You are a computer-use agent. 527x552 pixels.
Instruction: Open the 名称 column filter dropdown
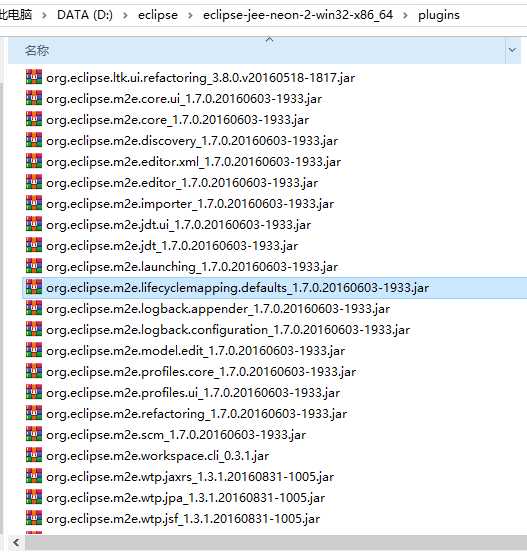coord(513,50)
